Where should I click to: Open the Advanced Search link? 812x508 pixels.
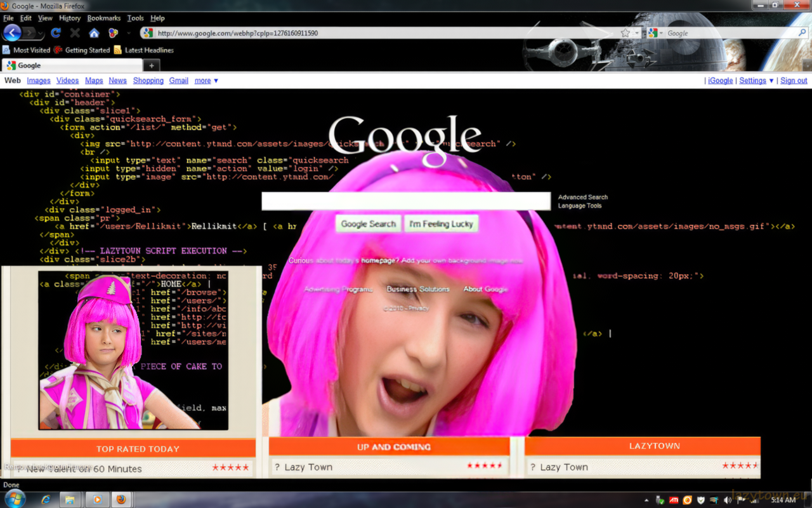click(x=582, y=197)
